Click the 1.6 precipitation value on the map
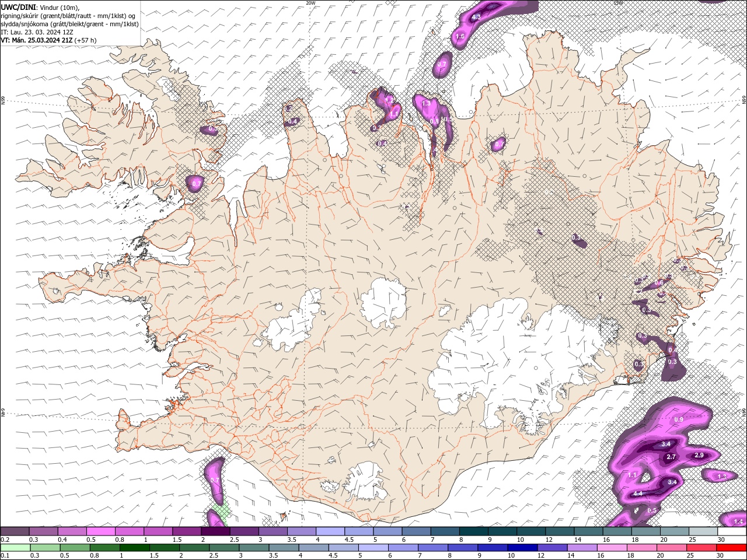The height and width of the screenshot is (560, 747). click(460, 37)
